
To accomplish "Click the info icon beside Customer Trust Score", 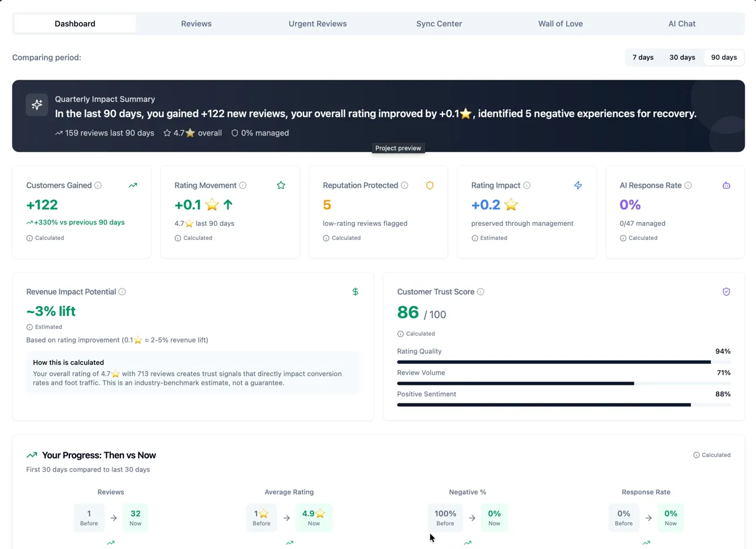I will click(481, 292).
